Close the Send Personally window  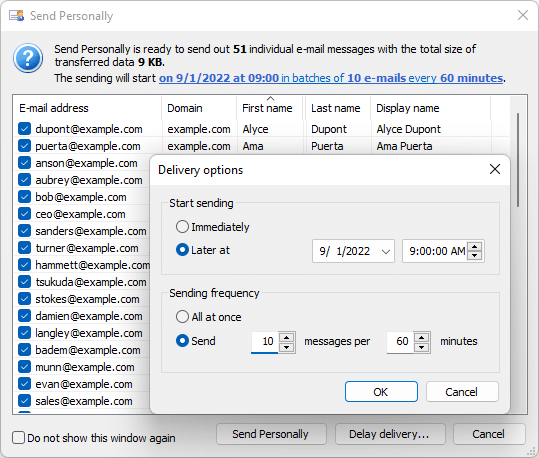[523, 15]
